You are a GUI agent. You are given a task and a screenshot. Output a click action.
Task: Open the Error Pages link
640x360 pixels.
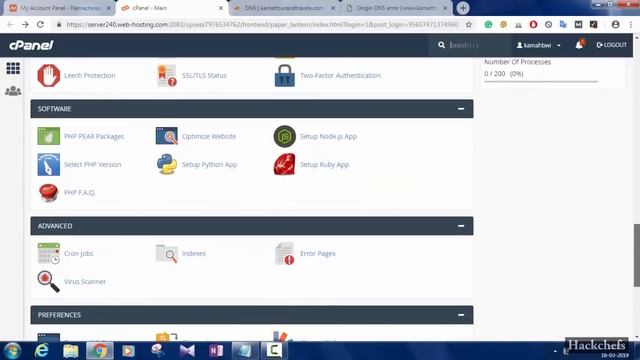(318, 253)
